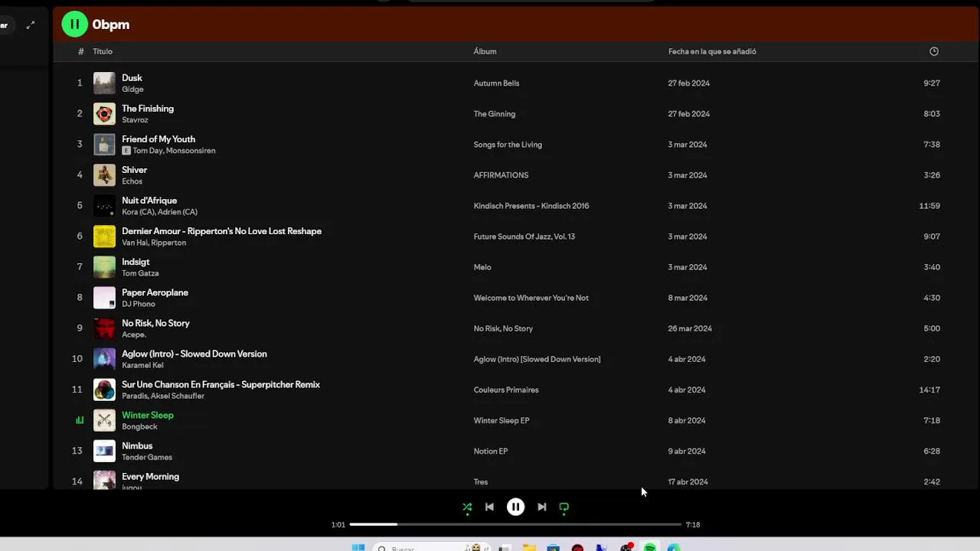Open the Notion EP album link
Viewport: 980px width, 551px height.
coord(491,451)
